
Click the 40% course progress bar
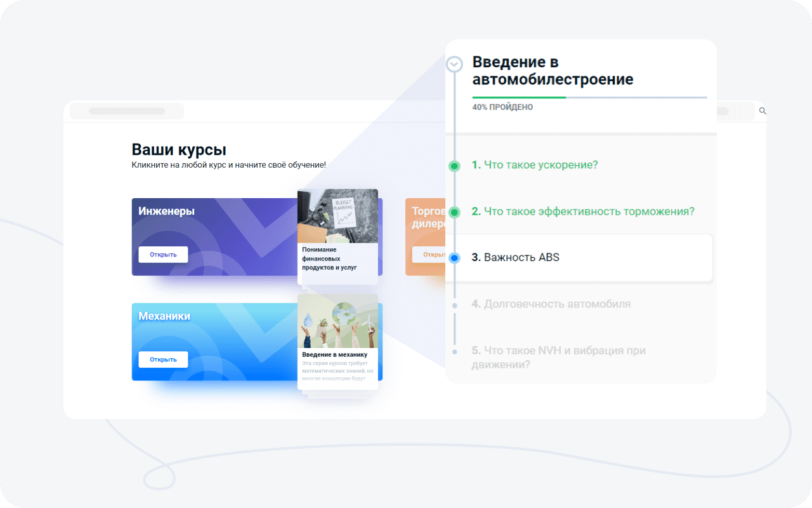[589, 98]
